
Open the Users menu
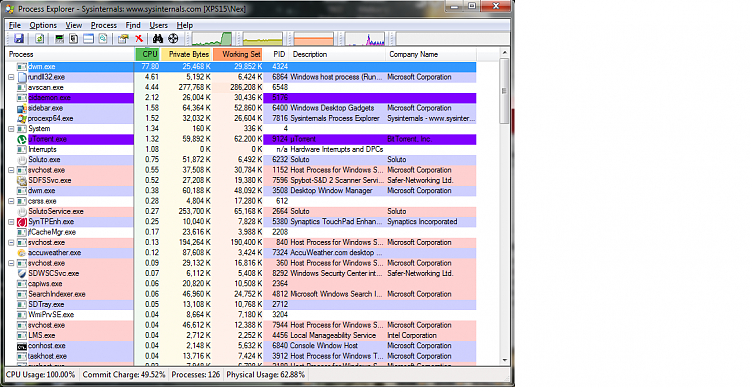158,25
